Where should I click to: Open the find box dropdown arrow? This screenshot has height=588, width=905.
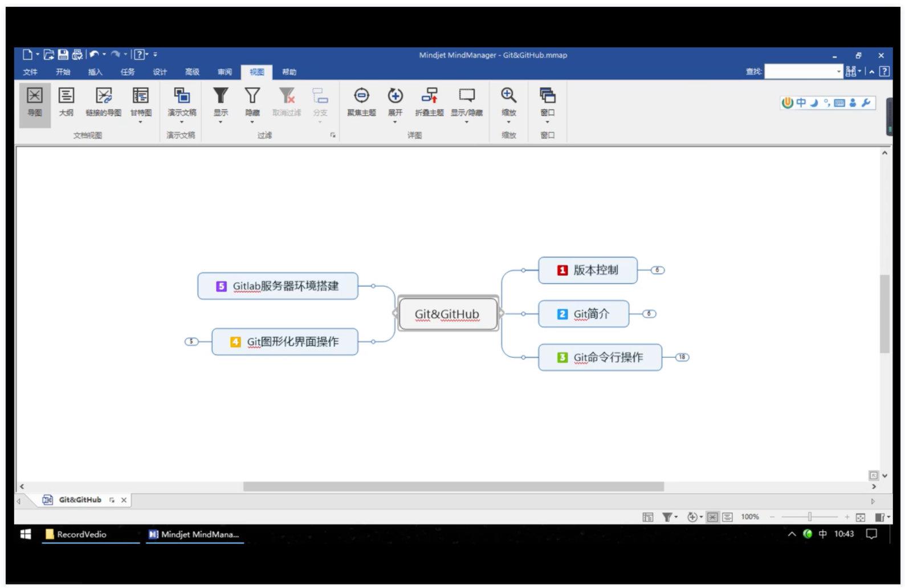click(x=839, y=72)
